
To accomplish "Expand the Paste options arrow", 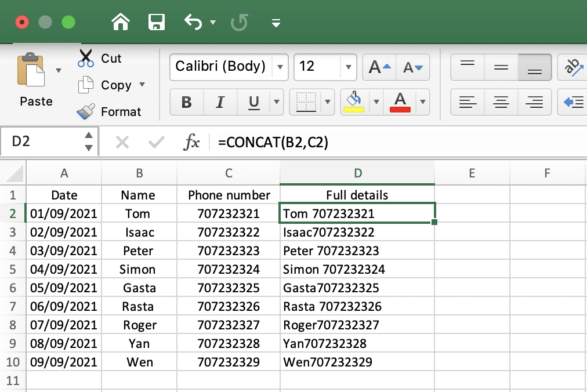I will (59, 70).
